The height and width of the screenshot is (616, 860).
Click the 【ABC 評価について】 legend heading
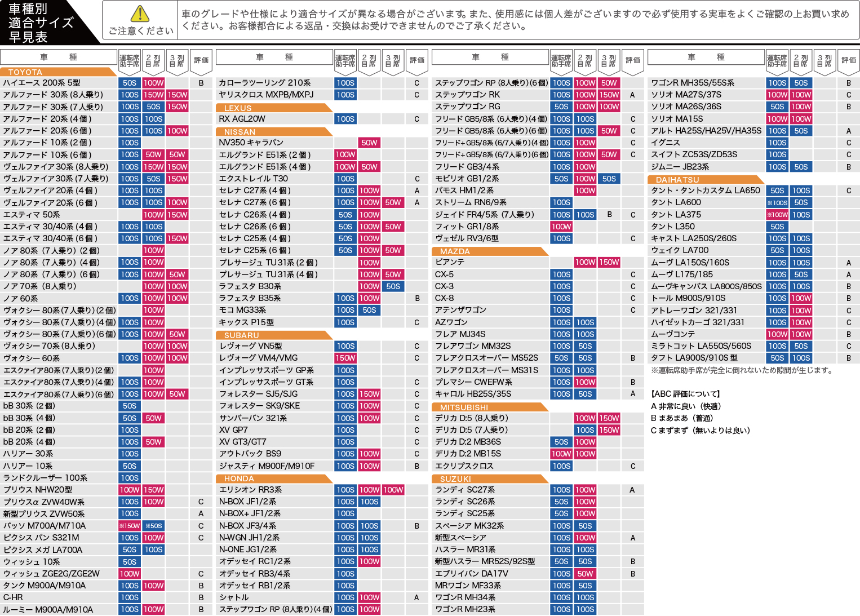coord(685,394)
